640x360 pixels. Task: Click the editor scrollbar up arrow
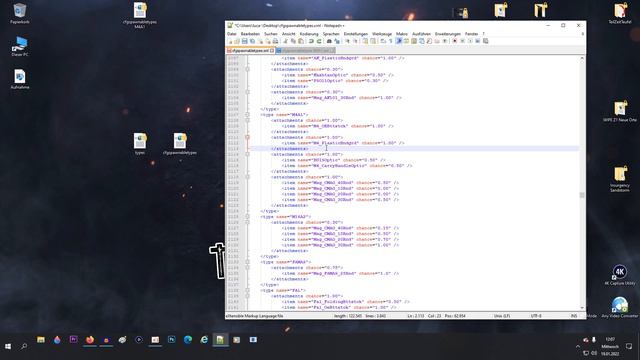click(582, 58)
